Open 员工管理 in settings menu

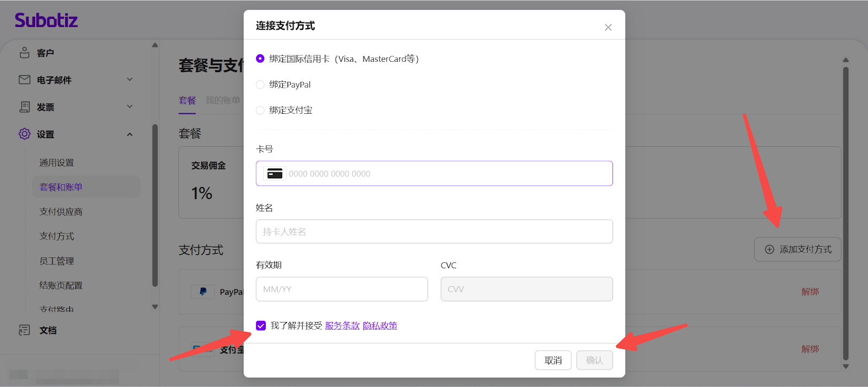coord(56,261)
